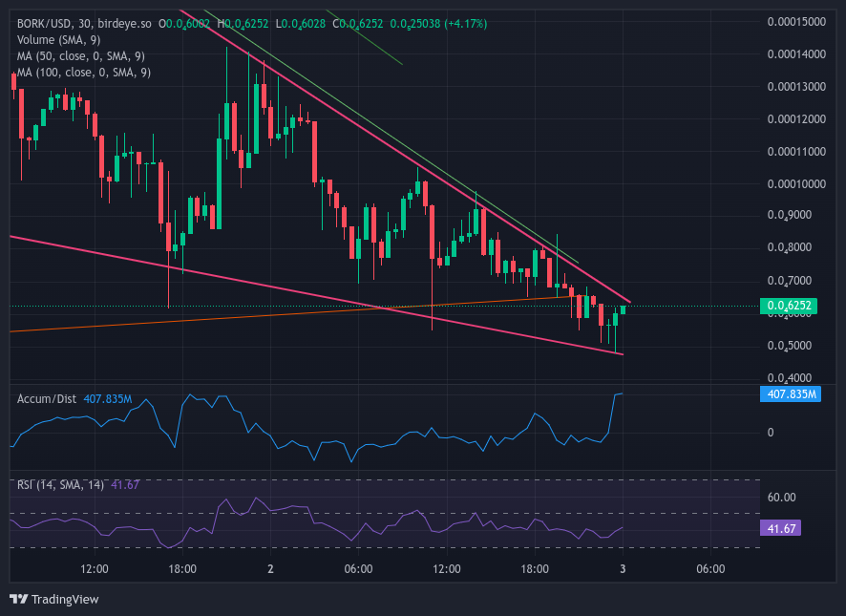Open the MA (50, close, 0, SMA, 9) legend

[81, 56]
